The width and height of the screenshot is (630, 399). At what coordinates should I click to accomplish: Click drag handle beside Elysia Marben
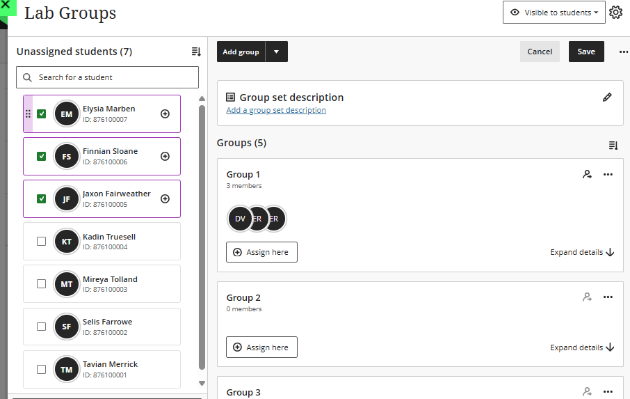click(x=28, y=114)
